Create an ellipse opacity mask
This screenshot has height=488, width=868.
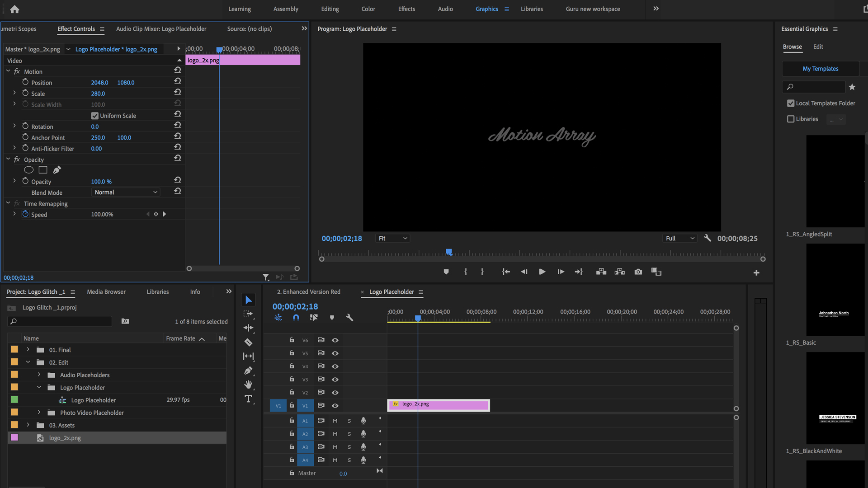click(28, 169)
